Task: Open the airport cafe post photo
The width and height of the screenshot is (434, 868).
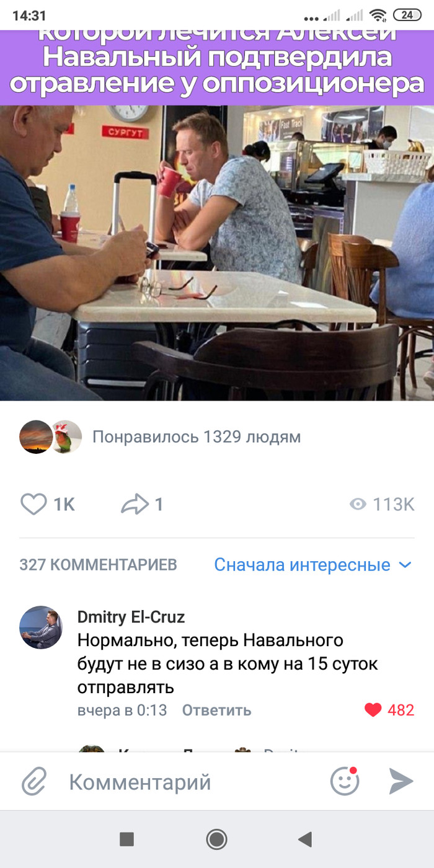Action: coord(217,252)
